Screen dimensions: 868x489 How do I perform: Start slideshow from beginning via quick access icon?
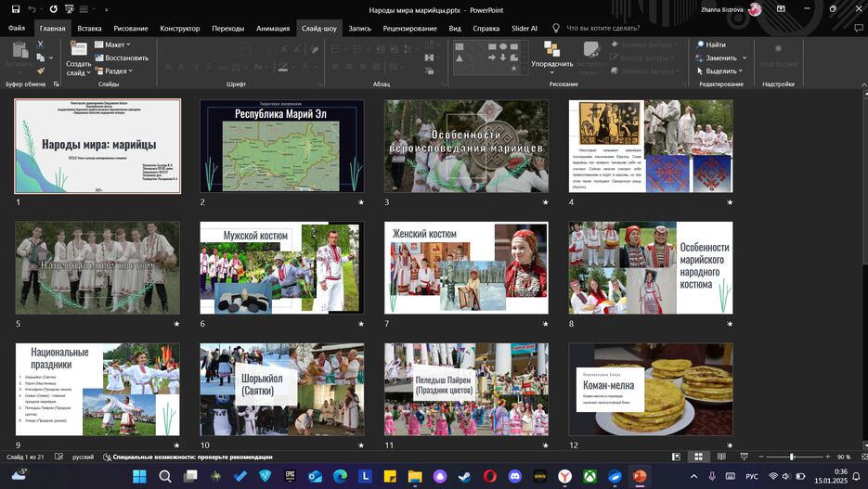[70, 9]
